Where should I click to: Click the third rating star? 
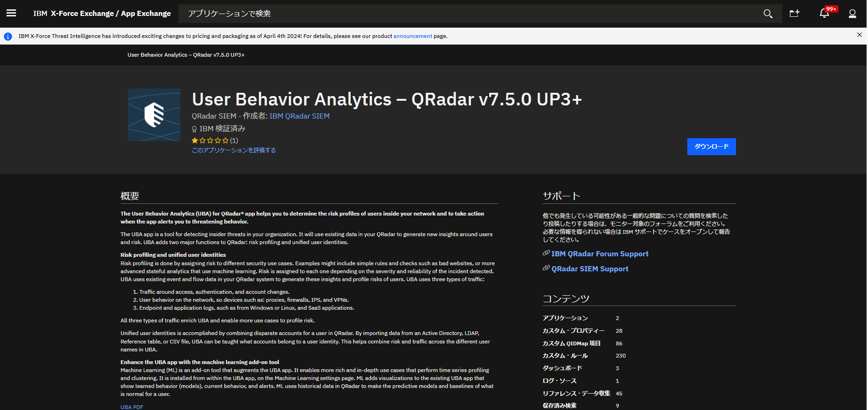[x=210, y=141]
